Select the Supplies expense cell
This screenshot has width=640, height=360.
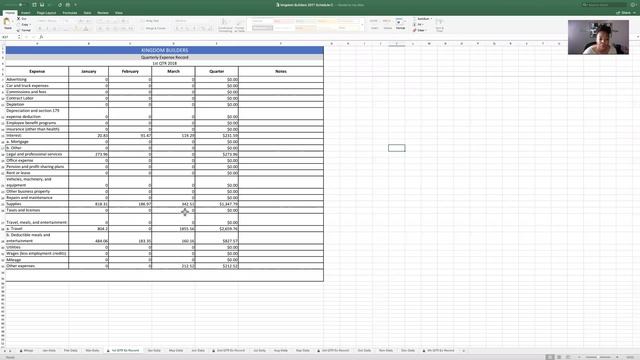coord(37,204)
